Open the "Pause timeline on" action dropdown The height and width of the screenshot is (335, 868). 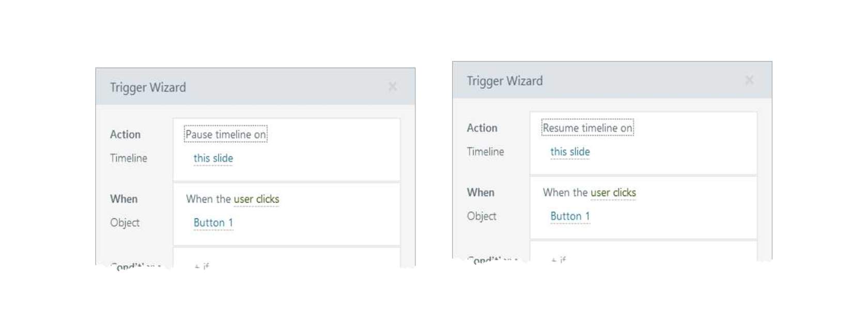tap(226, 134)
